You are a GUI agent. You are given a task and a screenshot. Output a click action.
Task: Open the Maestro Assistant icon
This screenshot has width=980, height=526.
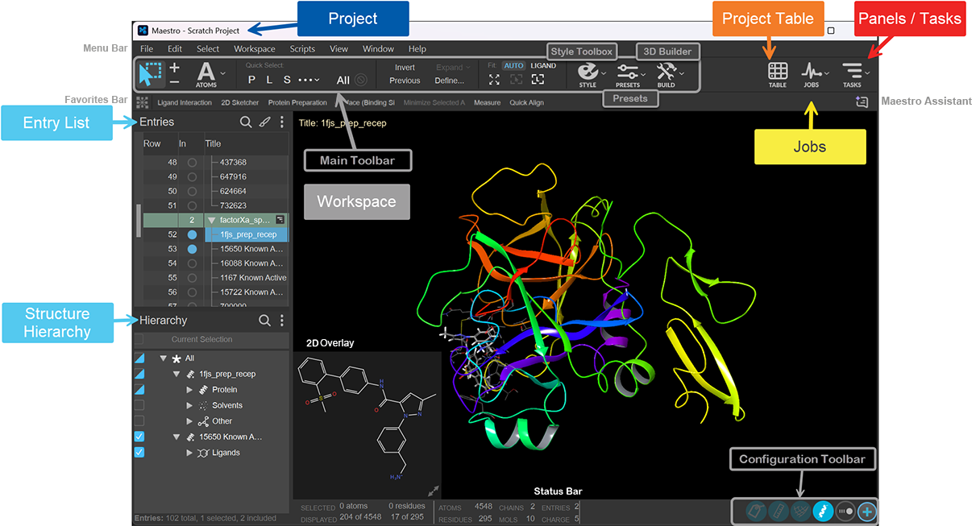(862, 102)
